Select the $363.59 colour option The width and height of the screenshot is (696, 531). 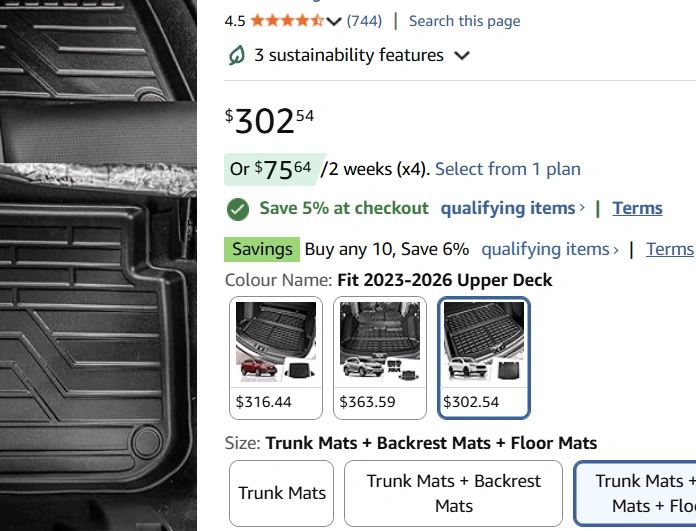[x=380, y=357]
